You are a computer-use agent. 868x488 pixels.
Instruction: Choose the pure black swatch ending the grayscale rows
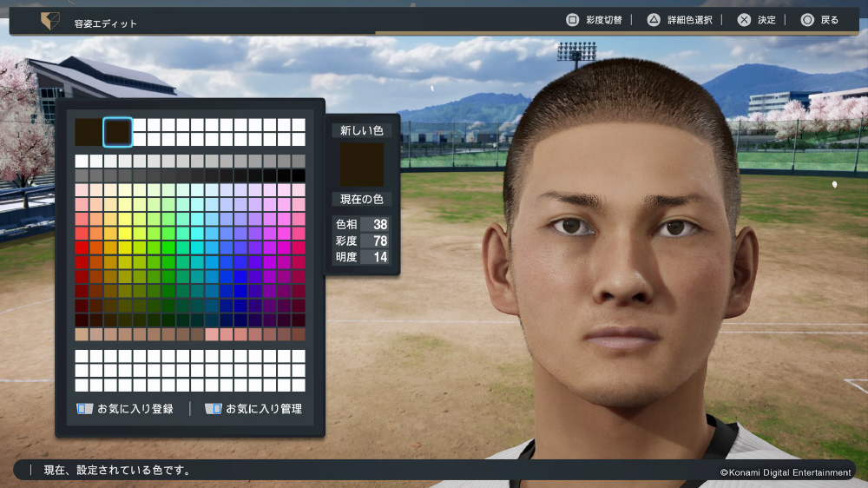click(x=299, y=175)
